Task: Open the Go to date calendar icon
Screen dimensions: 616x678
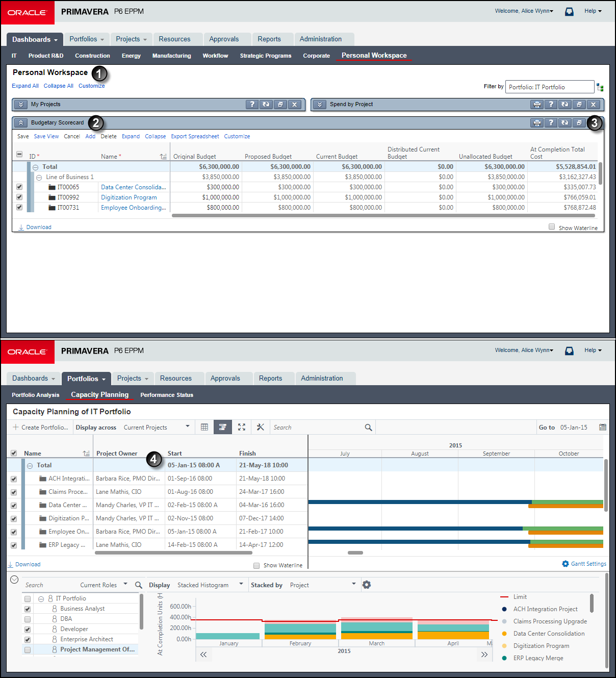Action: tap(603, 428)
